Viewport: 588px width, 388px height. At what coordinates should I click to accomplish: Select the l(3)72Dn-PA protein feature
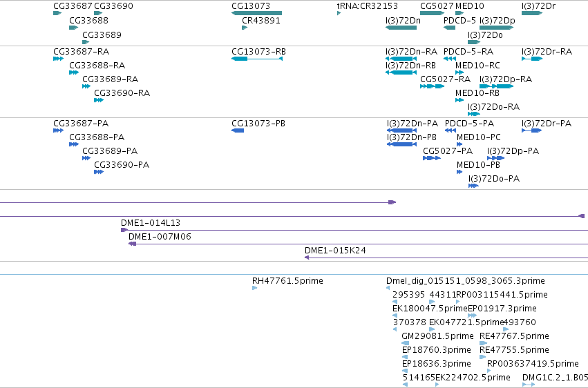click(401, 130)
